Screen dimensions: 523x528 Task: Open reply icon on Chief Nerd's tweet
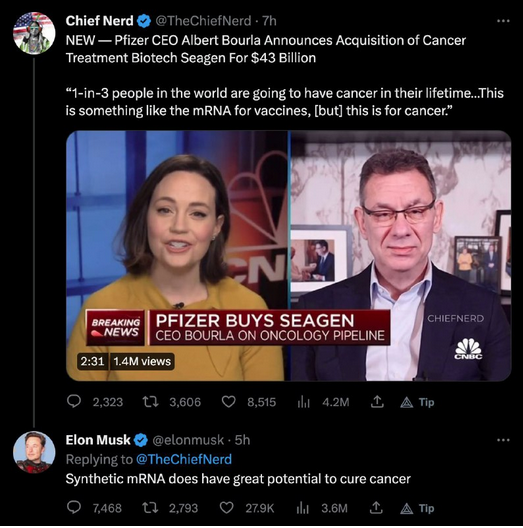(74, 402)
